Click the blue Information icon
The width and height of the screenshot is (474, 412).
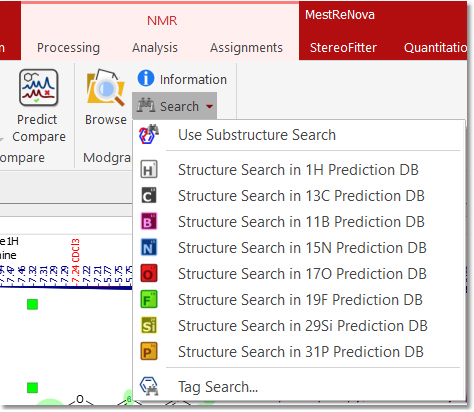[146, 78]
